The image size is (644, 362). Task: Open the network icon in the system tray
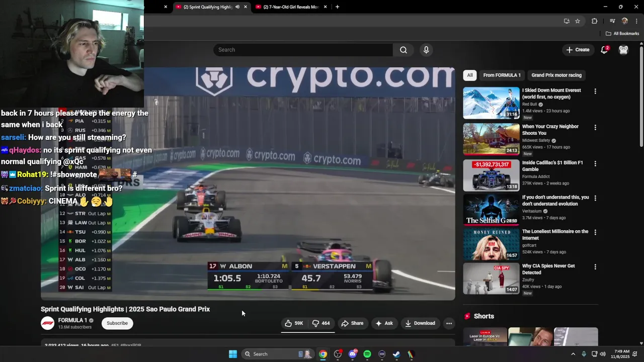594,354
